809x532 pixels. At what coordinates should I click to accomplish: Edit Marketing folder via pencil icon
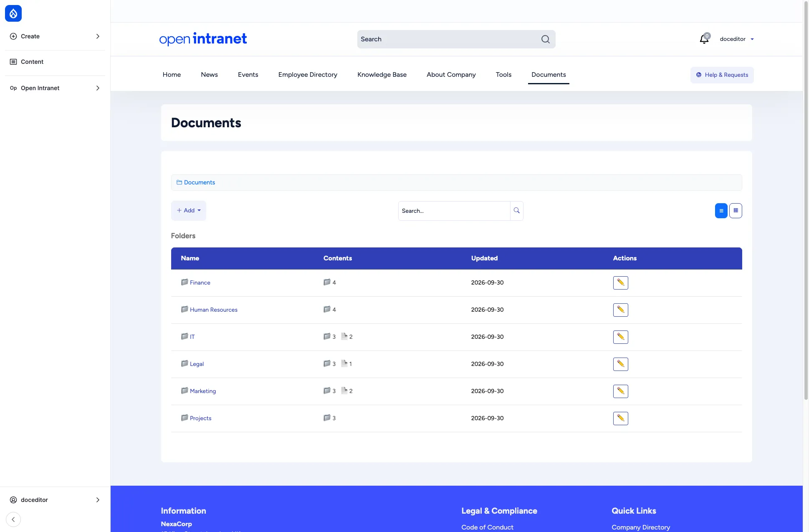(621, 391)
